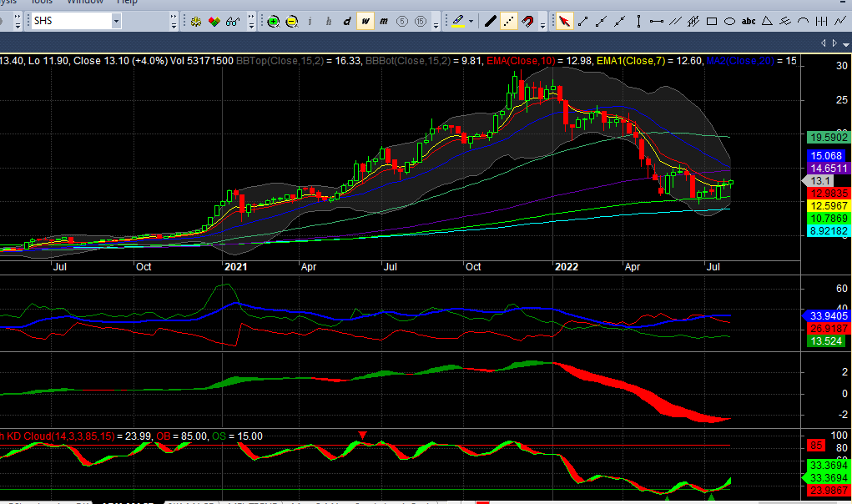Select the arc drawing tool
This screenshot has width=852, height=504.
(x=803, y=21)
